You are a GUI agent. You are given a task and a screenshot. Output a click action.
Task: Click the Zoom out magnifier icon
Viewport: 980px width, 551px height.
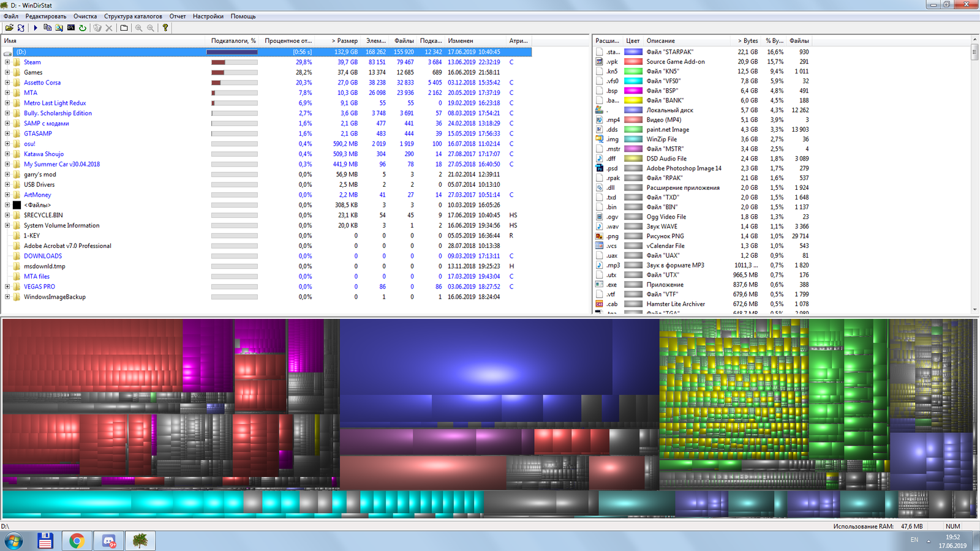coord(151,28)
